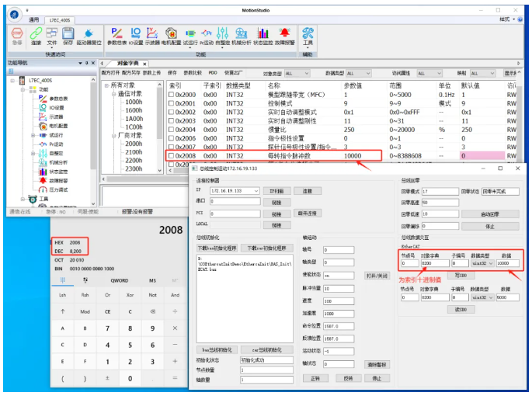Click the green 连接 link icon
The height and width of the screenshot is (396, 532).
click(x=36, y=33)
